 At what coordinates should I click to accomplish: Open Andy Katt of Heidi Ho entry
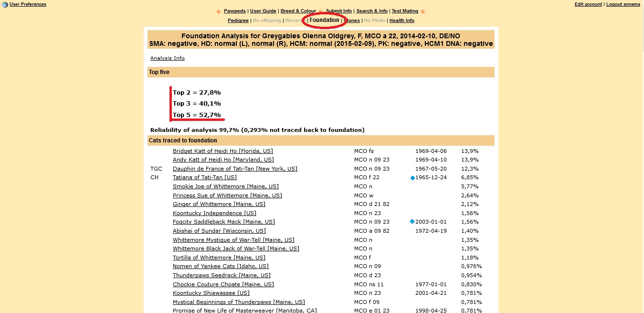pyautogui.click(x=223, y=160)
